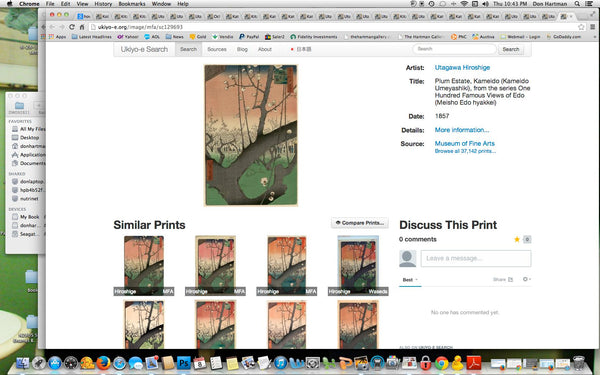Follow the More information details link
The width and height of the screenshot is (600, 375).
click(462, 130)
